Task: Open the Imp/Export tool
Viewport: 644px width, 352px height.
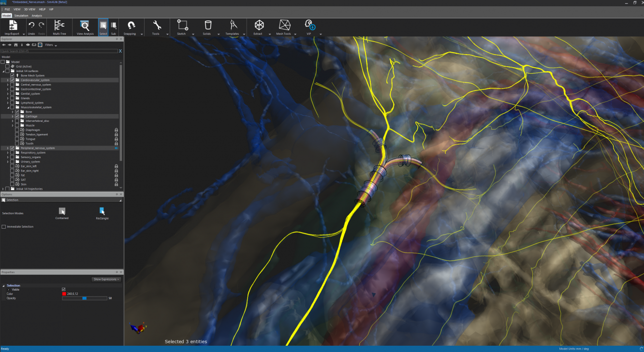Action: coord(13,27)
